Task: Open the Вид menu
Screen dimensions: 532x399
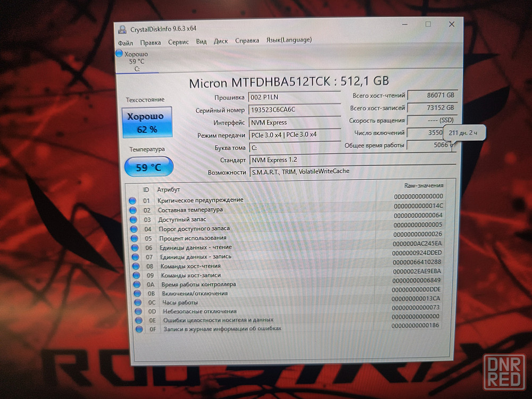Action: coord(201,41)
